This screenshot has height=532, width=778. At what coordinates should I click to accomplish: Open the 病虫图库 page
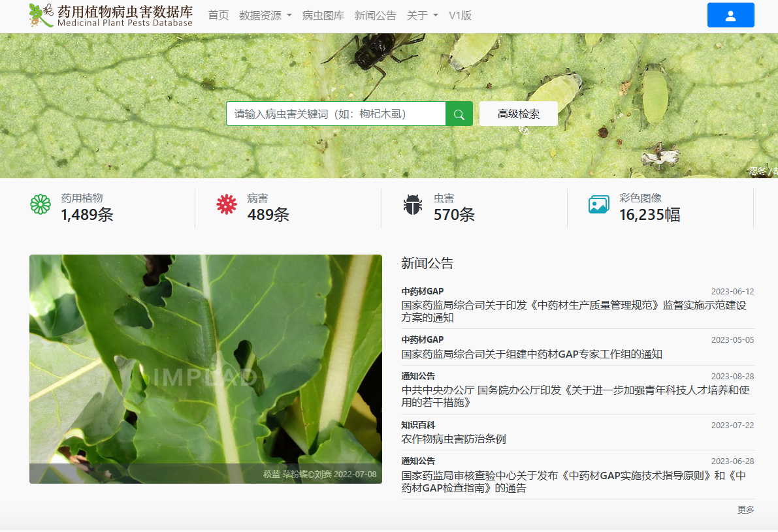(x=323, y=16)
